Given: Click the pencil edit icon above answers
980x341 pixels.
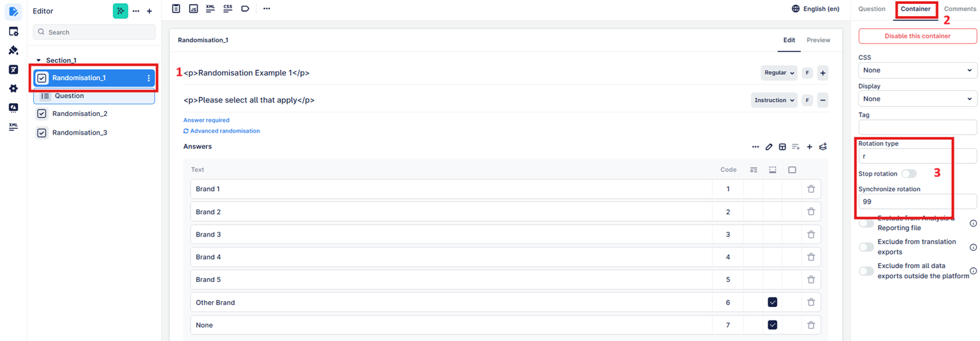Looking at the screenshot, I should click(769, 147).
